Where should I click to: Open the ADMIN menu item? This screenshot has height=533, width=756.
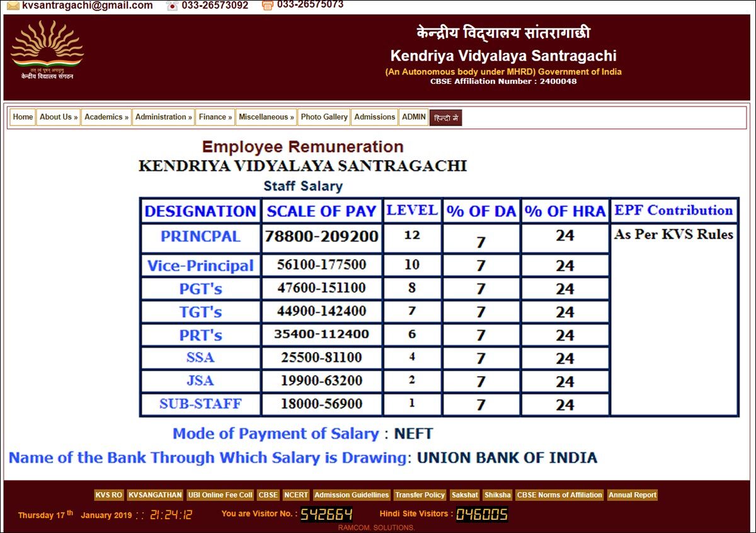(413, 117)
